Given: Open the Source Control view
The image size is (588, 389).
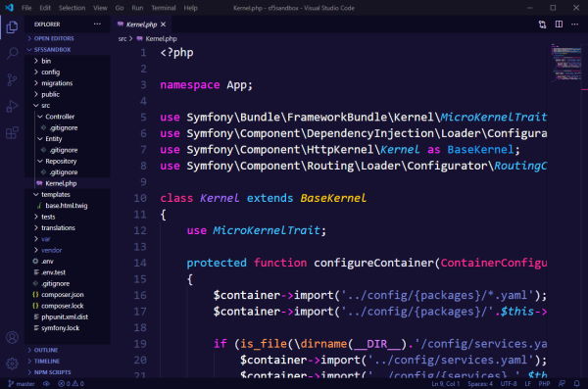Looking at the screenshot, I should coord(12,80).
